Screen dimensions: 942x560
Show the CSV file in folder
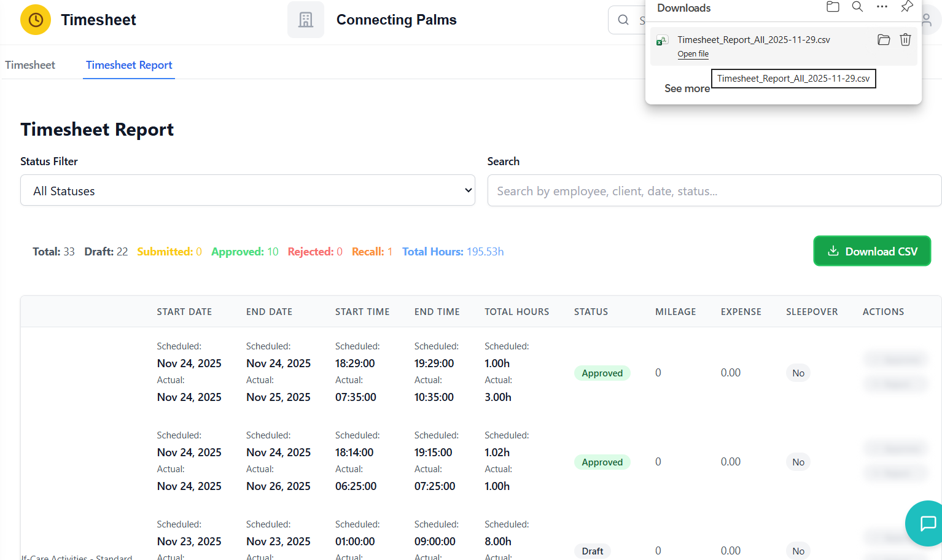[884, 40]
